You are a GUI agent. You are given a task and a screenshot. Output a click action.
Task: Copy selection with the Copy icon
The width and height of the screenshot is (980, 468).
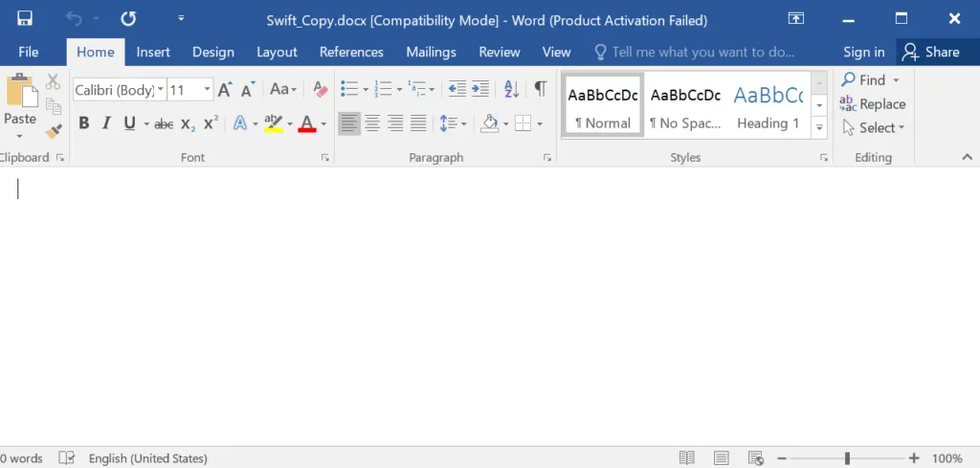pos(54,106)
